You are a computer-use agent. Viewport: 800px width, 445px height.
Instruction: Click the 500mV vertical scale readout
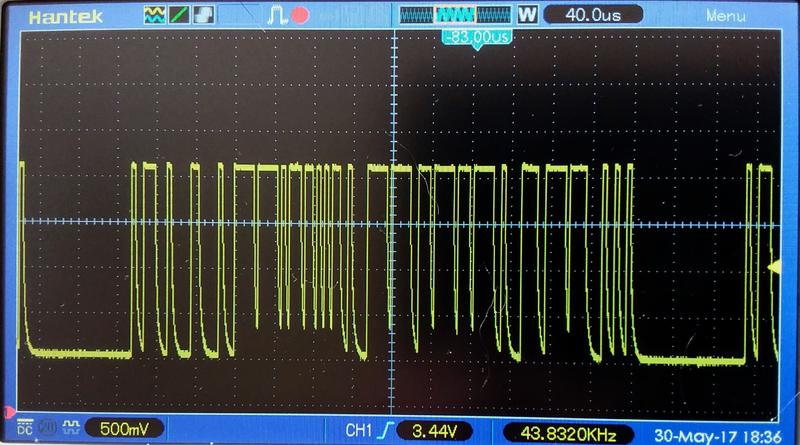tap(124, 429)
